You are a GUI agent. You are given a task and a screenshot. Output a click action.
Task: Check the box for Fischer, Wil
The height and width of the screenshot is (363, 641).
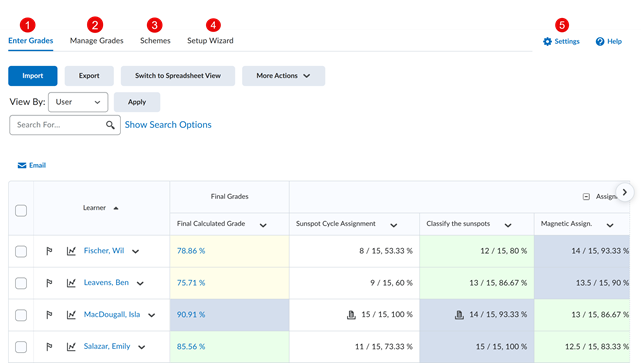(x=21, y=251)
